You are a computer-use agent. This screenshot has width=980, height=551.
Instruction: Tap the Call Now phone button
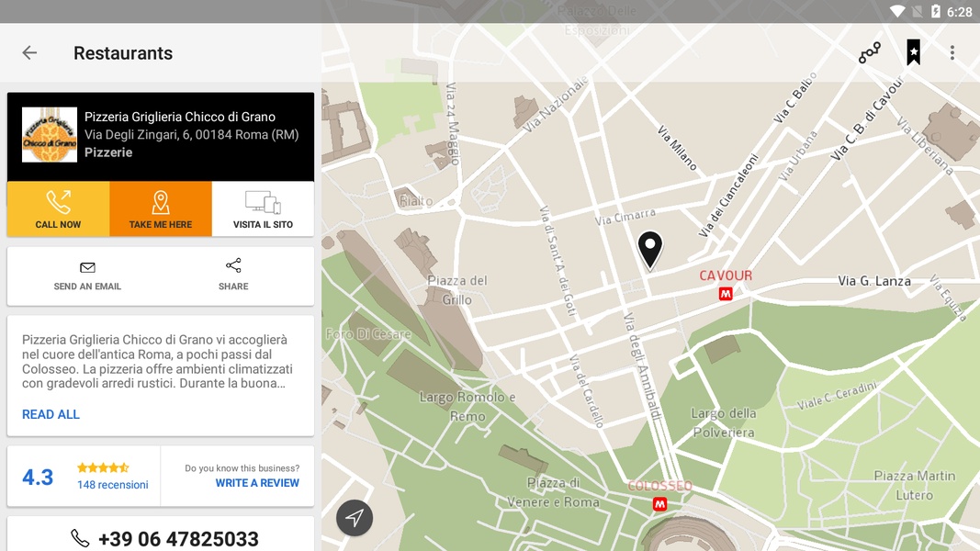tap(58, 208)
